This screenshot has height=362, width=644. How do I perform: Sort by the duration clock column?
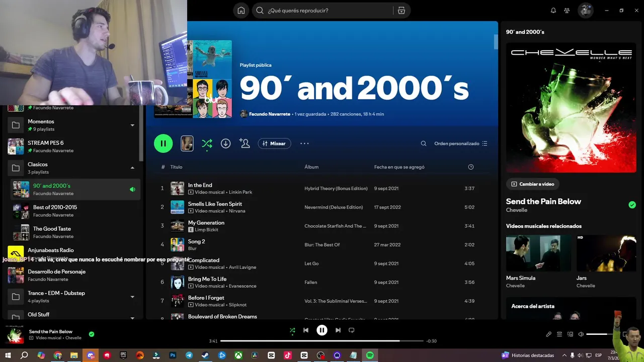[471, 167]
